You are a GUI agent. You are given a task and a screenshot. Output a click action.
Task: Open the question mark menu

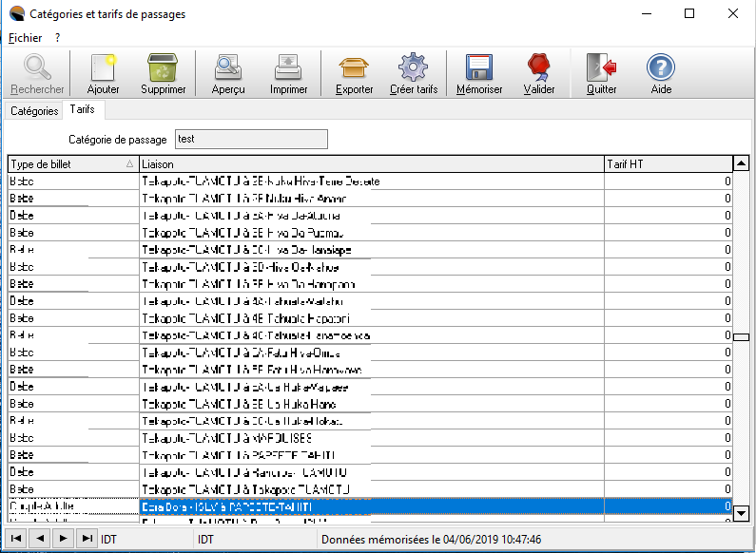tap(57, 38)
